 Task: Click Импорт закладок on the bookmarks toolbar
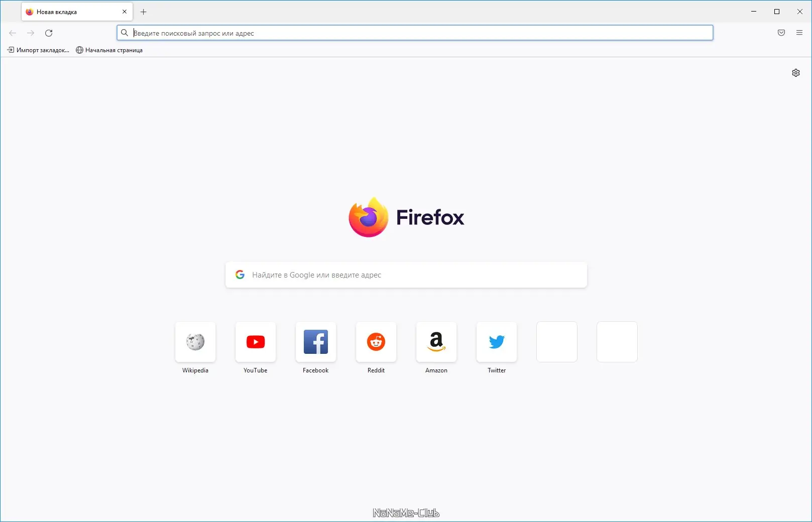click(x=39, y=50)
